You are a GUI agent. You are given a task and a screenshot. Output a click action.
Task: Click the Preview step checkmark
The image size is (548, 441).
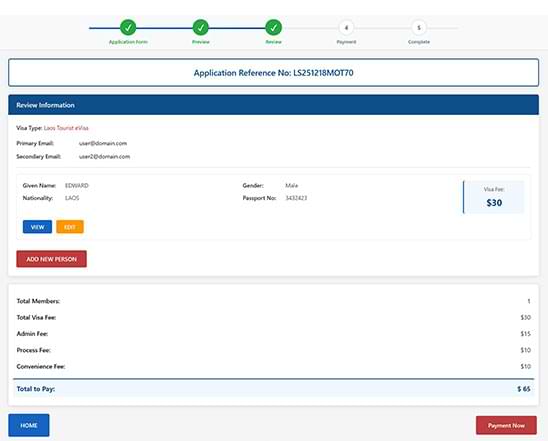(x=201, y=28)
